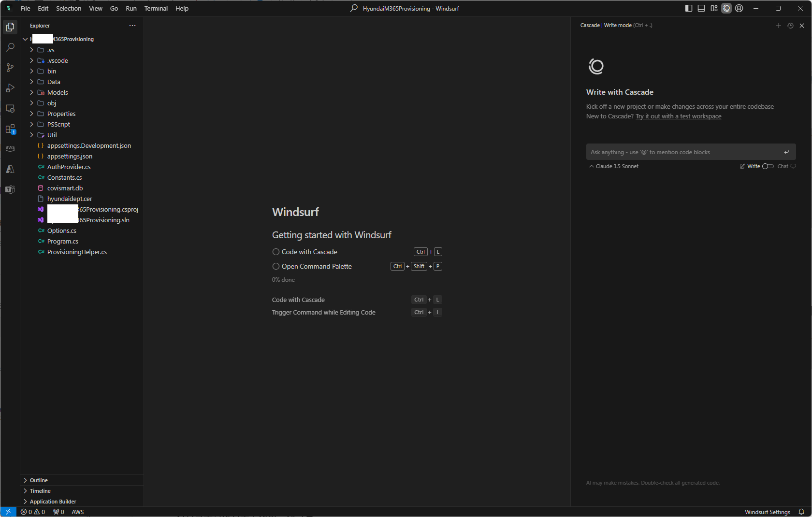Open Explorer more actions menu
812x517 pixels.
click(132, 26)
